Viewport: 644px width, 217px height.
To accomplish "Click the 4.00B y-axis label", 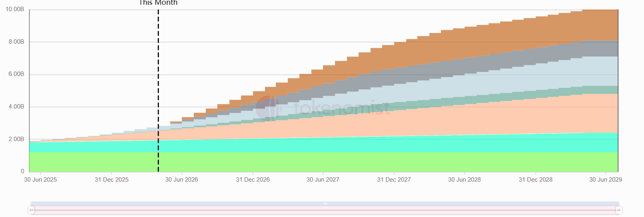I will [16, 107].
